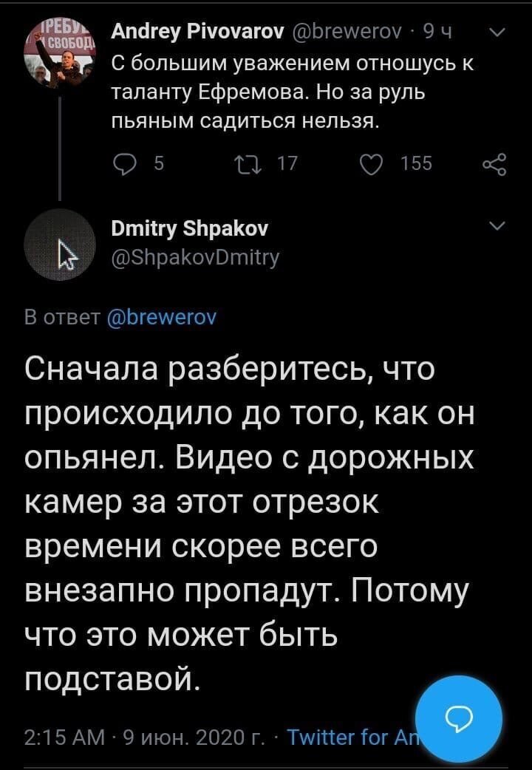Share Andrey Pivovarov's tweet via share icon

click(494, 164)
